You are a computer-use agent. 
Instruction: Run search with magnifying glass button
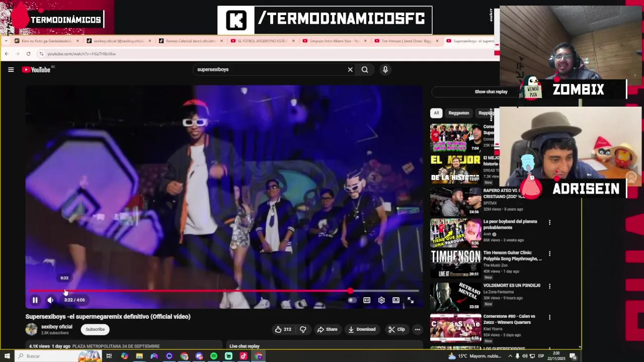click(x=365, y=70)
